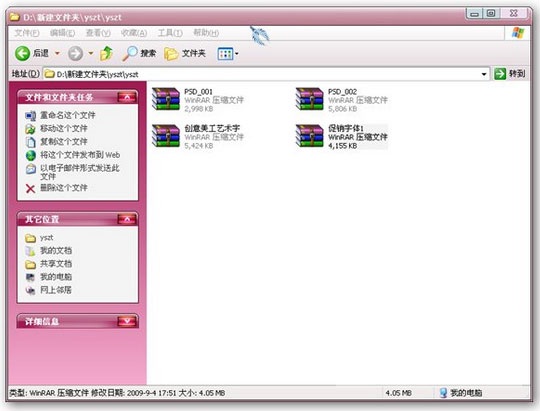Click the 我的电脑 computer icon in sidebar
Viewport: 540px width, 411px height.
pyautogui.click(x=30, y=277)
